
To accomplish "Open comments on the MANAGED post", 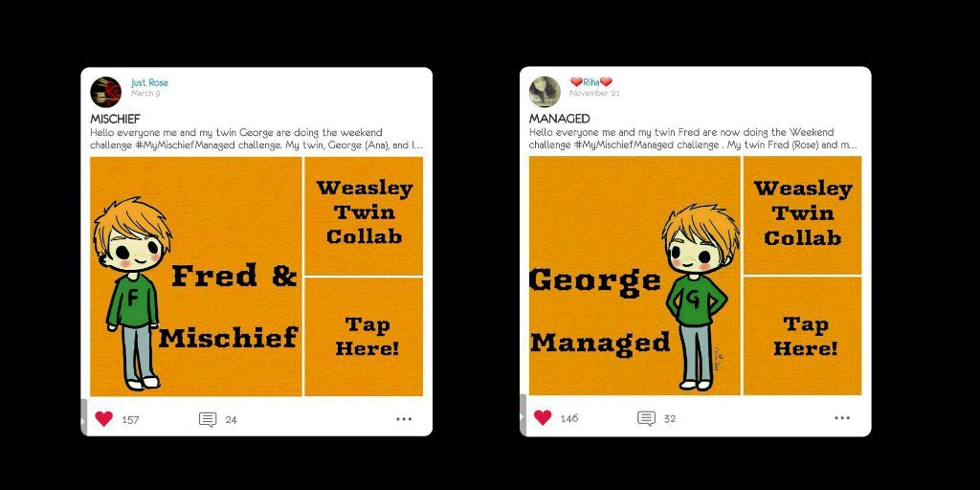I will tap(646, 418).
